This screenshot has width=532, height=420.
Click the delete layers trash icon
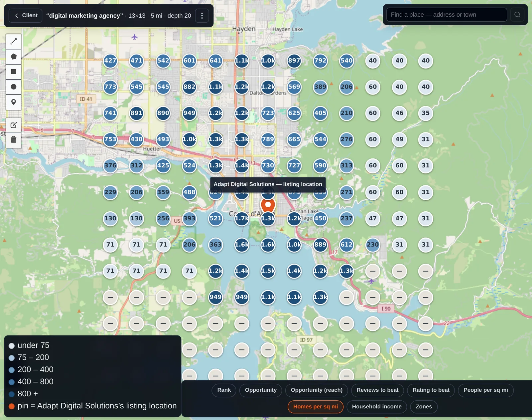click(14, 140)
